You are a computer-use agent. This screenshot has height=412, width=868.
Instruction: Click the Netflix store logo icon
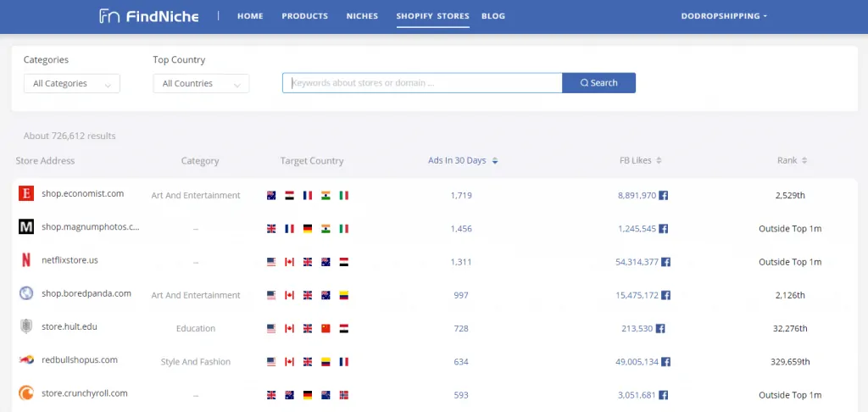click(x=26, y=261)
